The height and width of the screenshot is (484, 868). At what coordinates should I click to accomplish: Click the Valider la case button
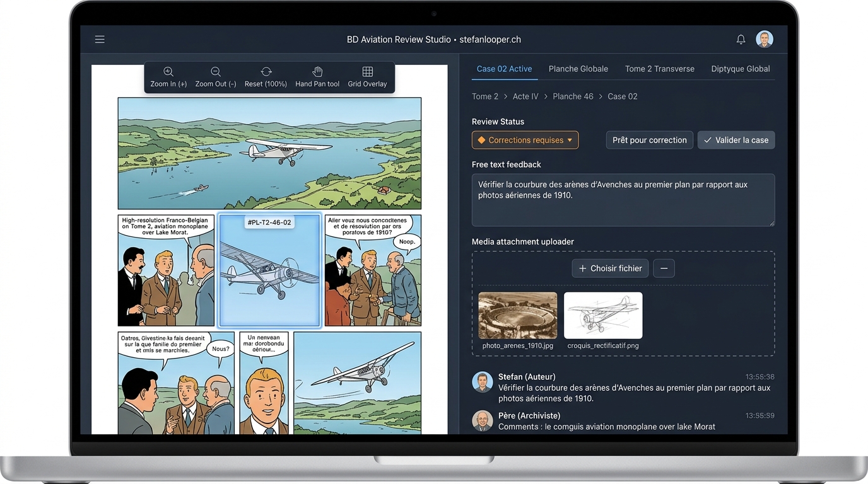coord(736,140)
